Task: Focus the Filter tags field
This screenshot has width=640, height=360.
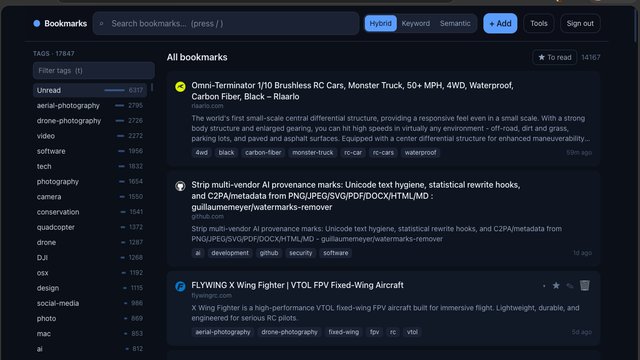Action: [93, 71]
